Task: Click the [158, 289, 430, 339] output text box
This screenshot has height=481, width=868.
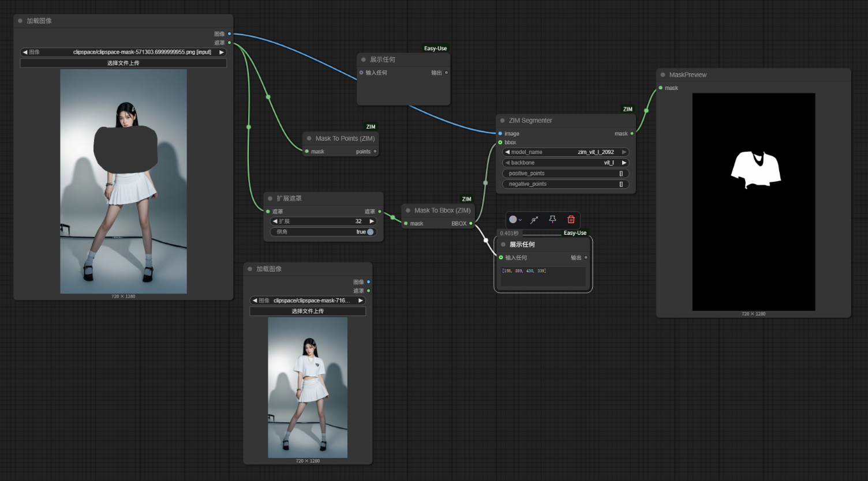Action: (x=542, y=276)
